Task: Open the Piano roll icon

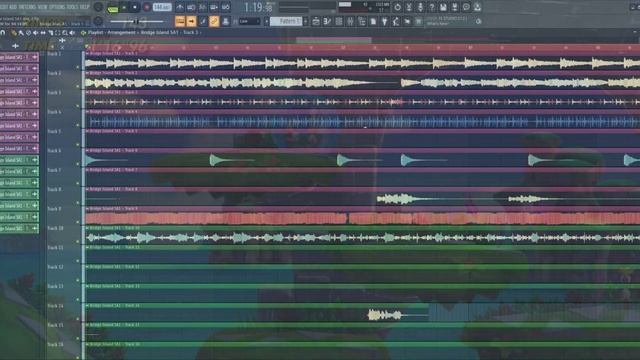Action: 327,22
